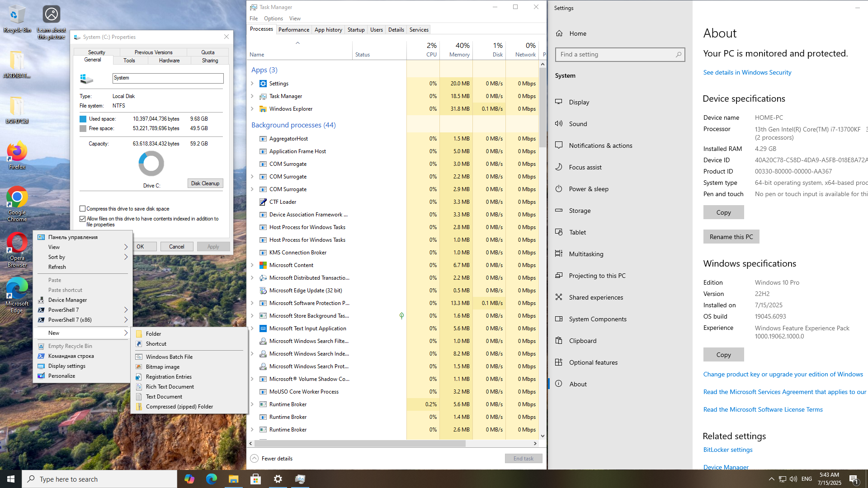868x488 pixels.
Task: Click the Windows Explorer process icon
Action: (263, 109)
